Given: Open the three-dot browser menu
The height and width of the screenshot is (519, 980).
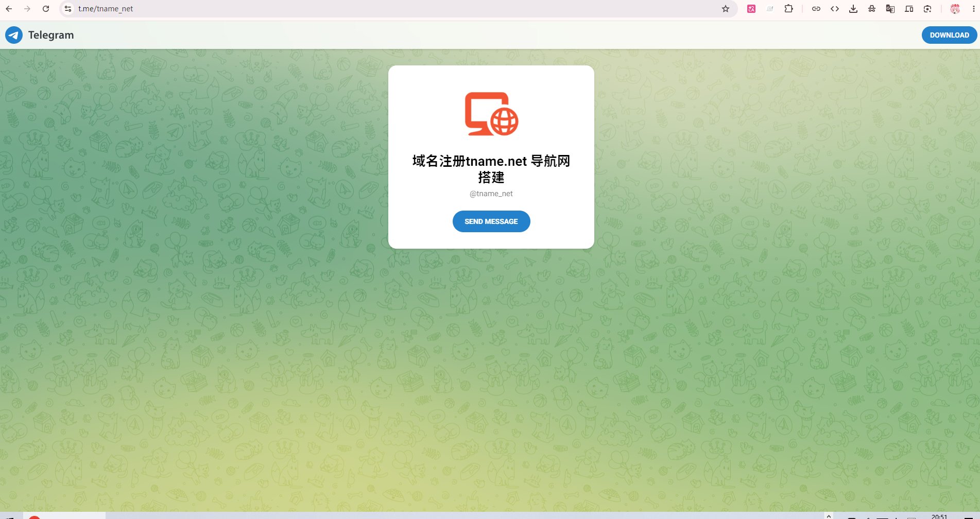Looking at the screenshot, I should (973, 9).
